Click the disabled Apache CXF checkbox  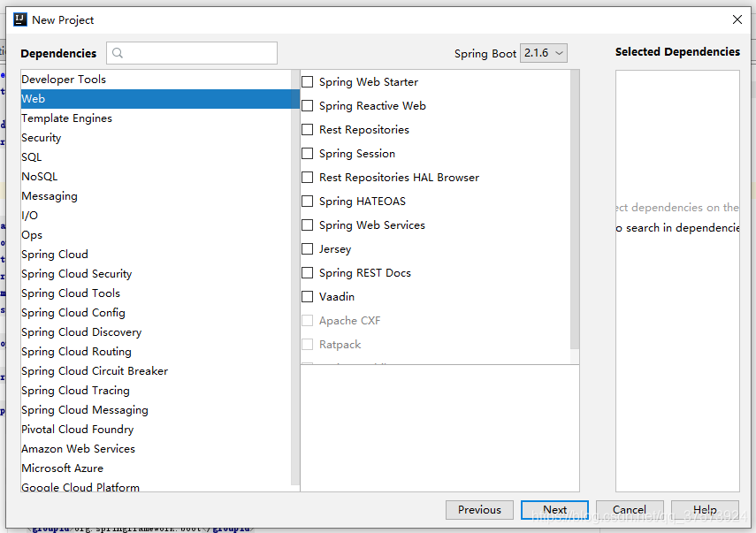[307, 321]
